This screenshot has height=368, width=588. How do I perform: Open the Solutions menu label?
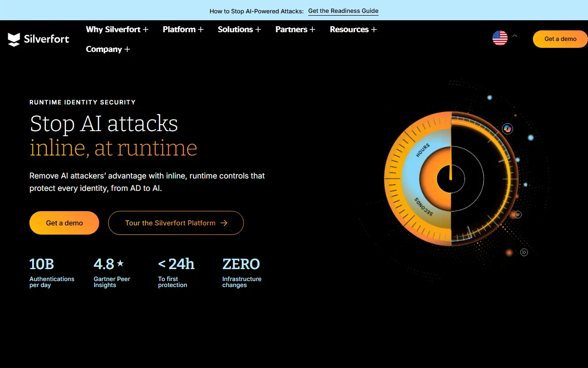click(x=235, y=29)
